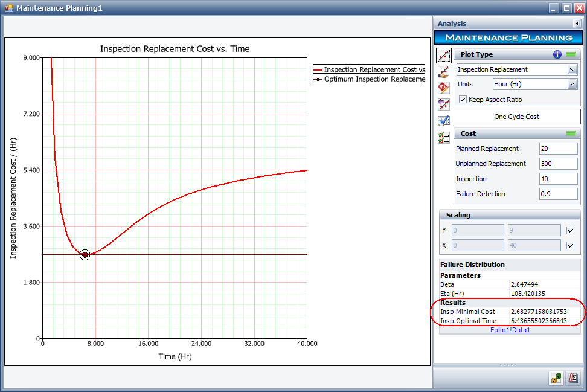Toggle the Y scaling checkbox
Screen dimensions: 587x392
570,230
